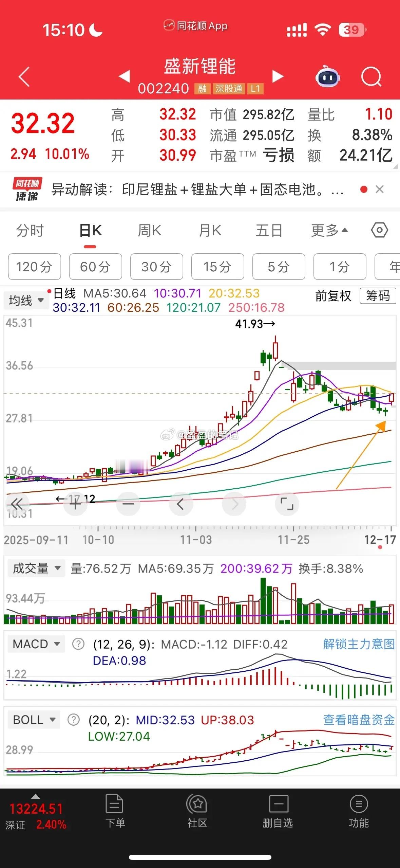The image size is (400, 868).
Task: Tap the L1 data level tag
Action: coord(255,89)
